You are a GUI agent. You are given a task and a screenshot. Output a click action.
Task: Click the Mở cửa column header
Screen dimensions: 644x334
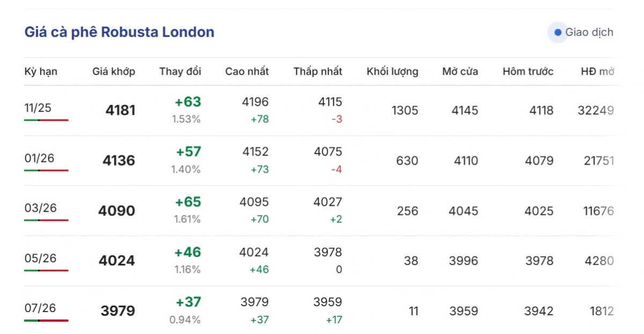click(460, 71)
